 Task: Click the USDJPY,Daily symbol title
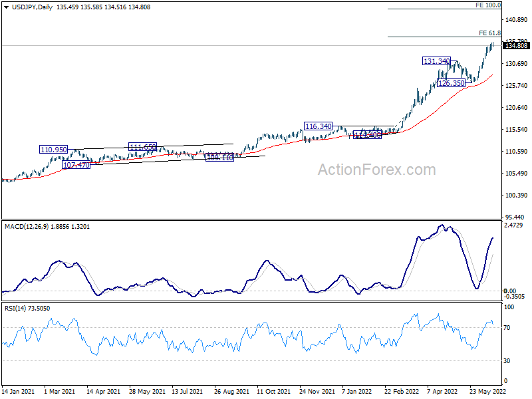[x=32, y=7]
